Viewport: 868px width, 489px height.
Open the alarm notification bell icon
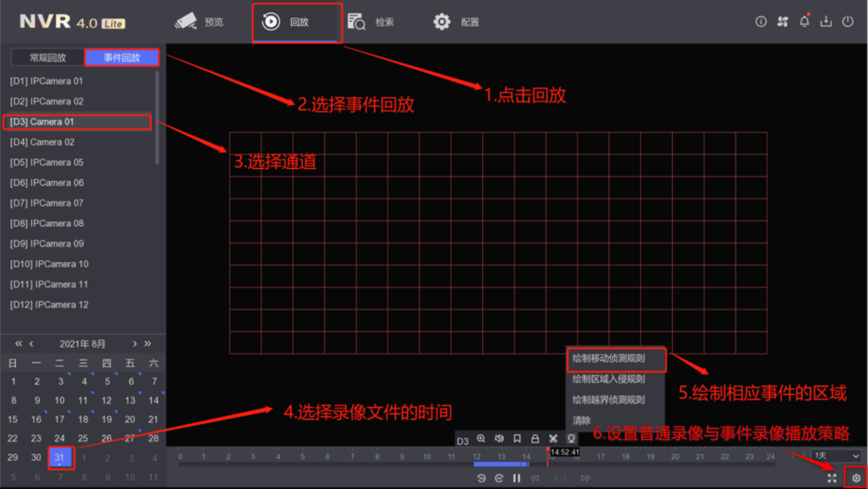click(805, 21)
